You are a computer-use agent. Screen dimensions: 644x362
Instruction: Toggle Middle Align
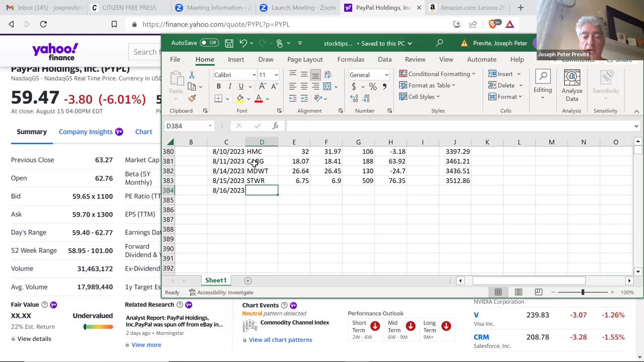[x=304, y=74]
